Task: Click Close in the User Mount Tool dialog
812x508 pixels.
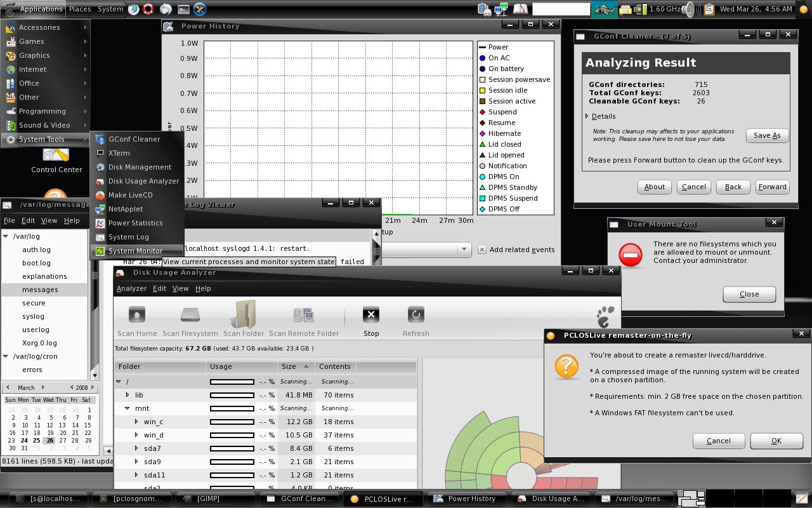Action: point(749,294)
